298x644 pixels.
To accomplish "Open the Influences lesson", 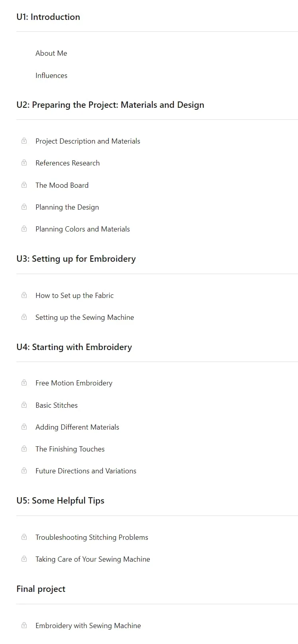I will [51, 76].
